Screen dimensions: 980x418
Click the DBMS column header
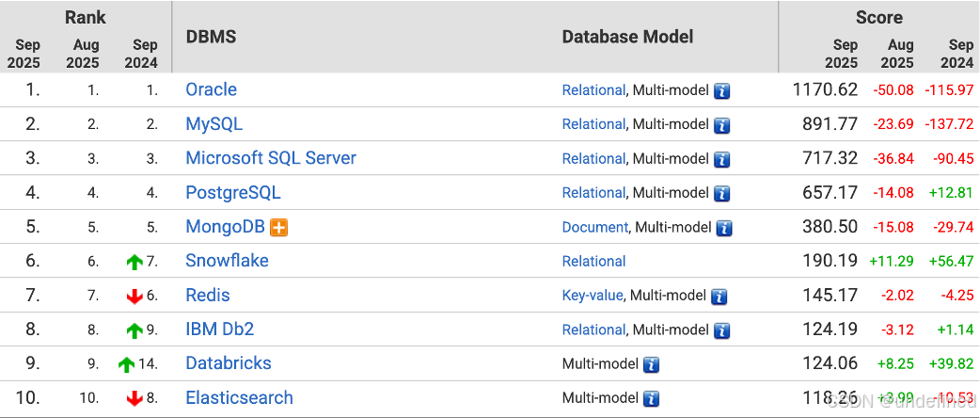(211, 38)
